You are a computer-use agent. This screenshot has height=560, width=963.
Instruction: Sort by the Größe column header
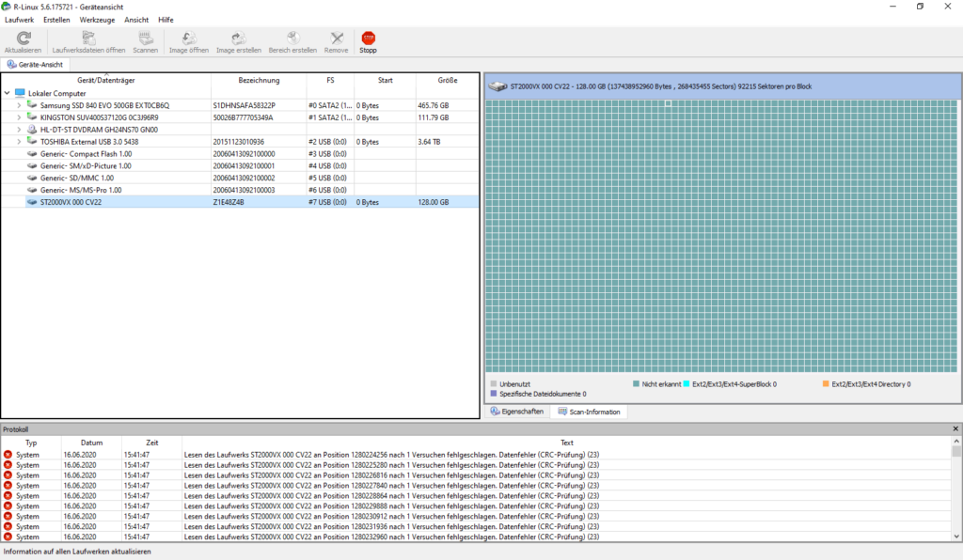tap(448, 81)
